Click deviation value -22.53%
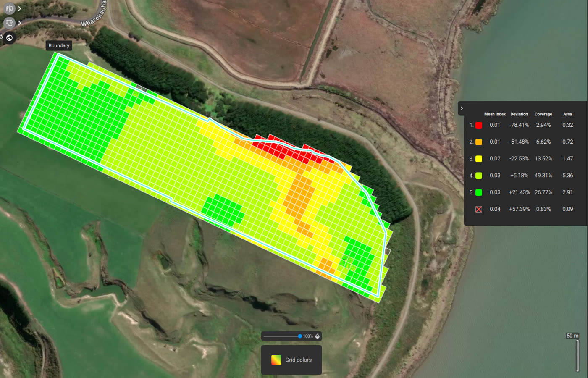This screenshot has width=588, height=378. (519, 159)
